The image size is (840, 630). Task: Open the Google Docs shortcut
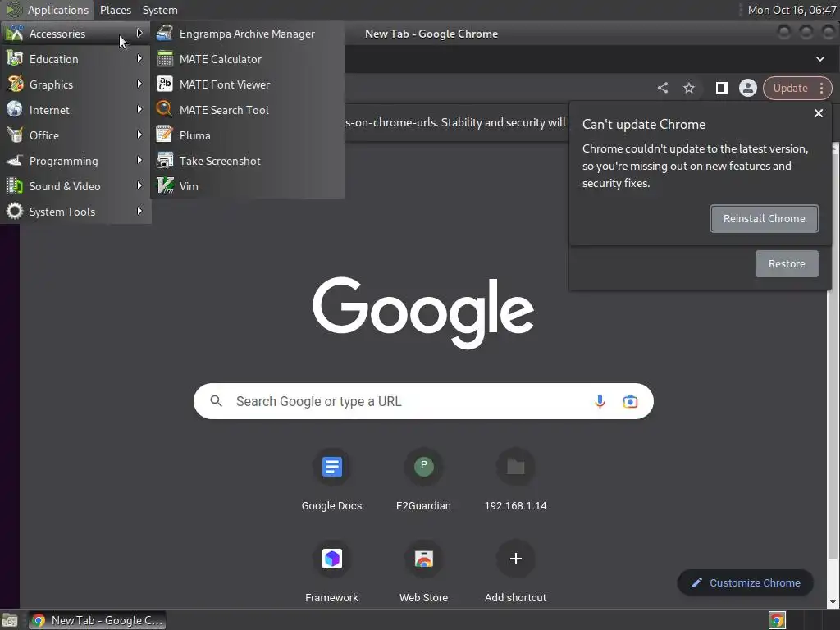coord(331,479)
